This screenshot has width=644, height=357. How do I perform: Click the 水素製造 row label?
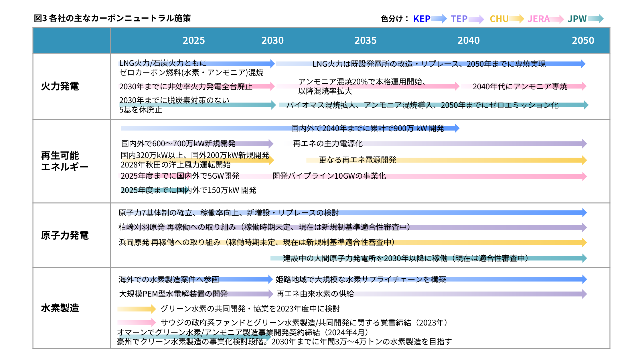coord(60,308)
